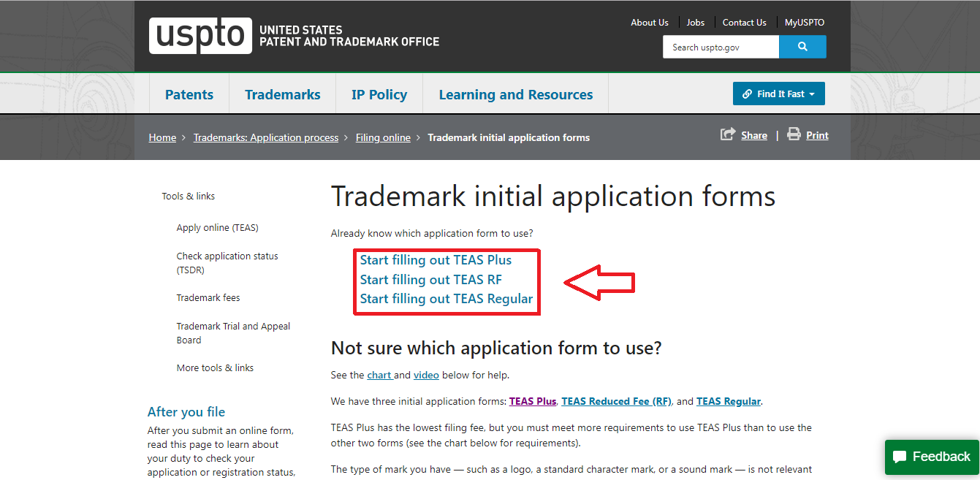Open Check application status (TSDR)
980x480 pixels.
tap(227, 263)
